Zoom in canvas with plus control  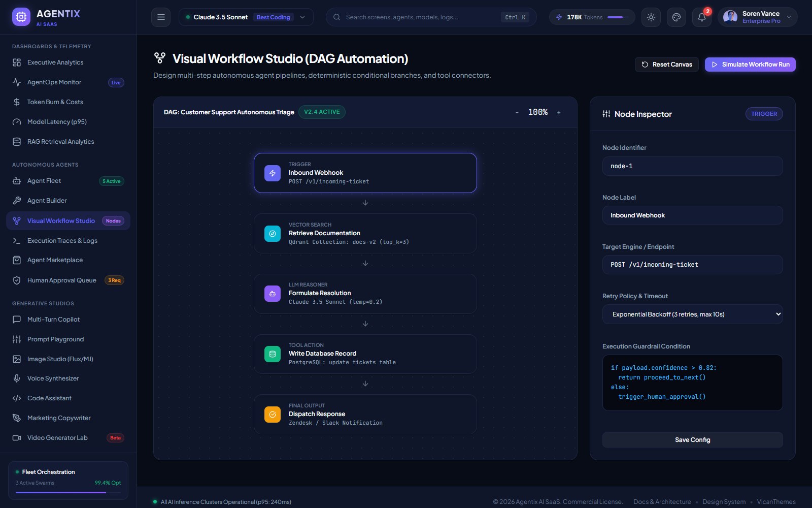(x=559, y=113)
